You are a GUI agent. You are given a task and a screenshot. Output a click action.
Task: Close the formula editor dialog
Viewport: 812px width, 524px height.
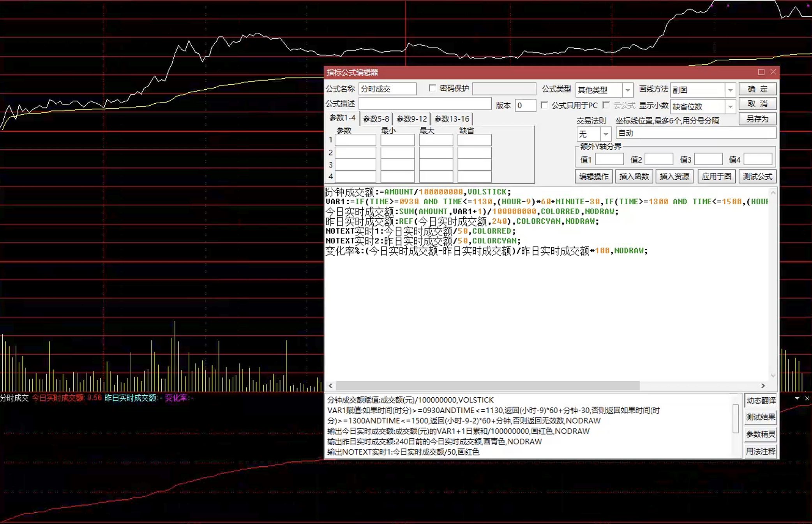[x=773, y=72]
